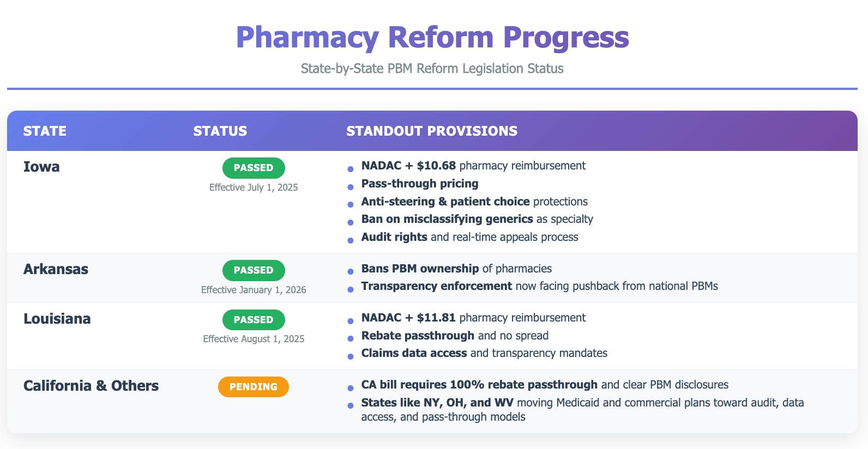868x449 pixels.
Task: Click the Louisiana PASSED status badge
Action: click(x=254, y=320)
